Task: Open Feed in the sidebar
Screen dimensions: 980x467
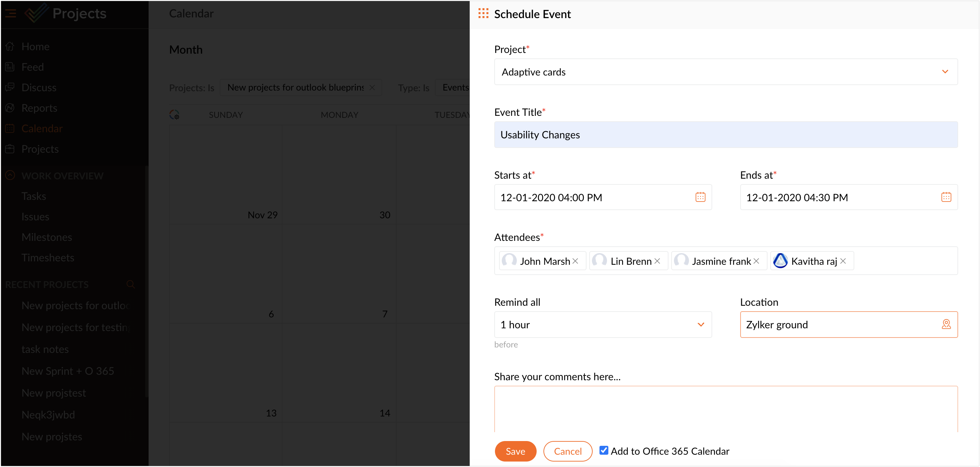Action: pyautogui.click(x=32, y=67)
